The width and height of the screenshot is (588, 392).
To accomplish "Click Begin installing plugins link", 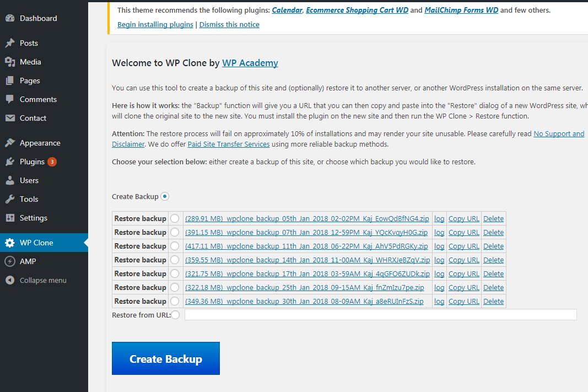I will pyautogui.click(x=155, y=24).
